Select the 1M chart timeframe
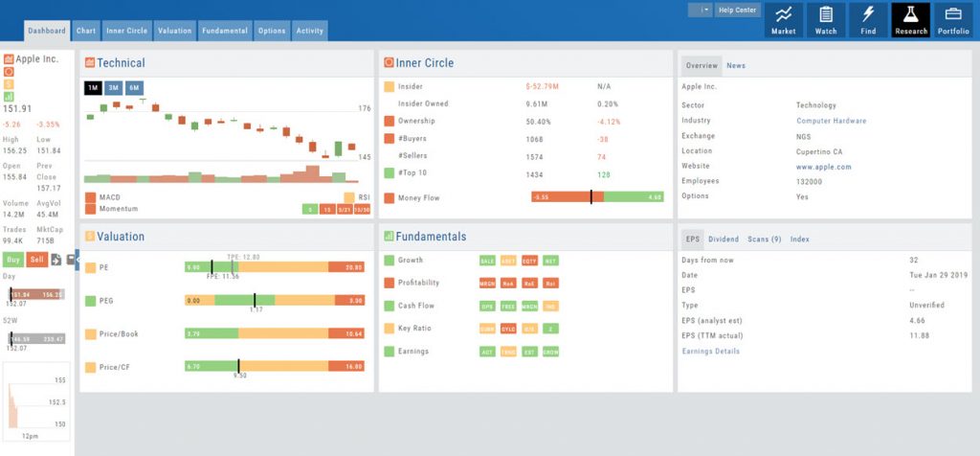 pos(93,88)
